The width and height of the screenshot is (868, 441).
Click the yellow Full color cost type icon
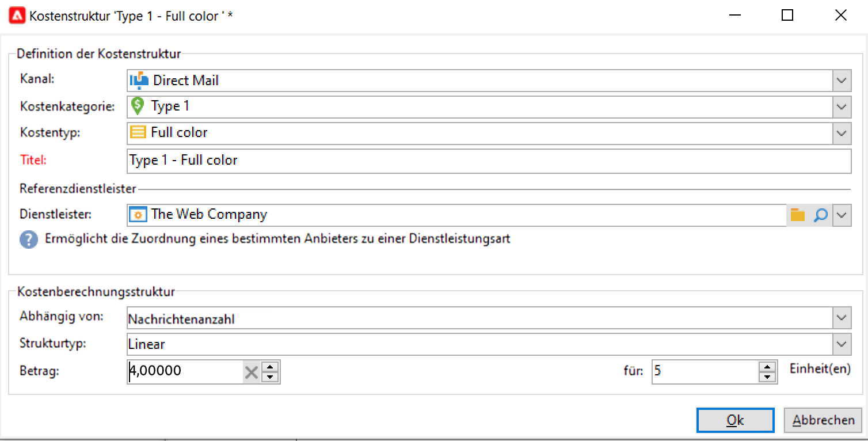pos(138,132)
